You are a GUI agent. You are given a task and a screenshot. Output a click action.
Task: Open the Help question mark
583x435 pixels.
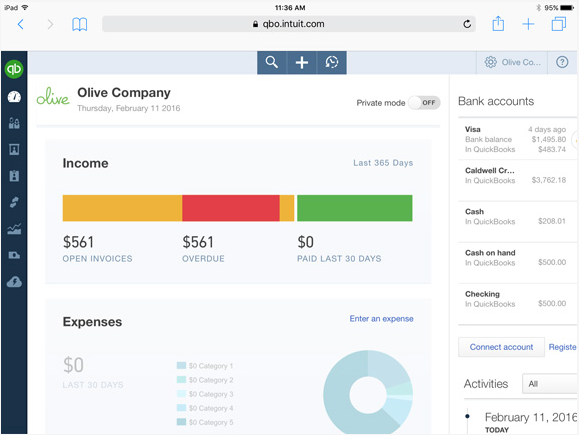[x=562, y=62]
